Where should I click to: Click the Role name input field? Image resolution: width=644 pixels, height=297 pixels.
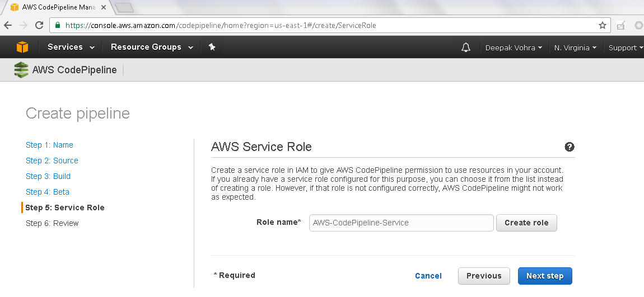402,223
